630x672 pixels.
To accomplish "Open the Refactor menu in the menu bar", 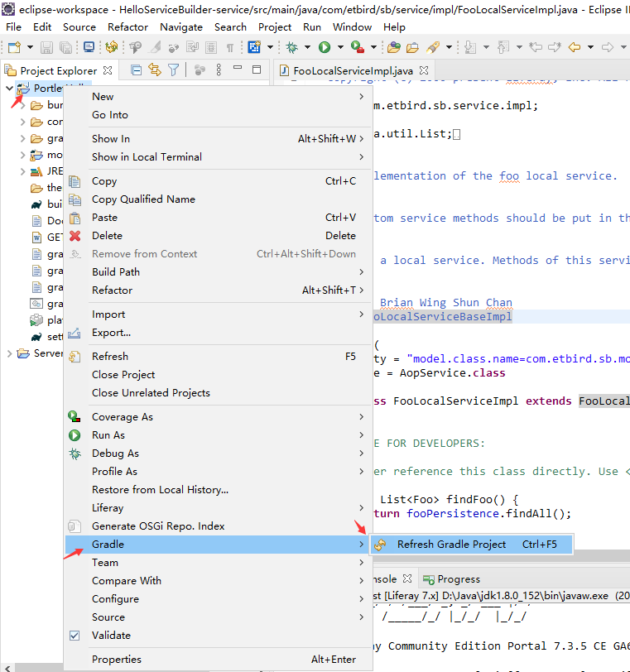I will 127,26.
